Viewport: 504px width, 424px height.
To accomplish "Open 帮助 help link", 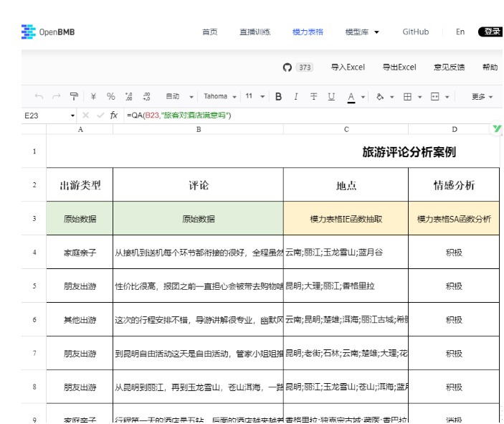I will (490, 67).
